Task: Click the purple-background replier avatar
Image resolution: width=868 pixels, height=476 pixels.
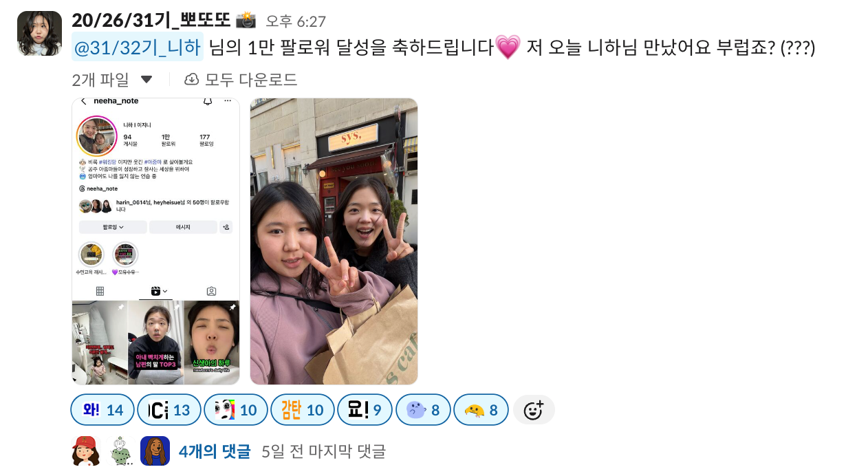Action: click(155, 451)
